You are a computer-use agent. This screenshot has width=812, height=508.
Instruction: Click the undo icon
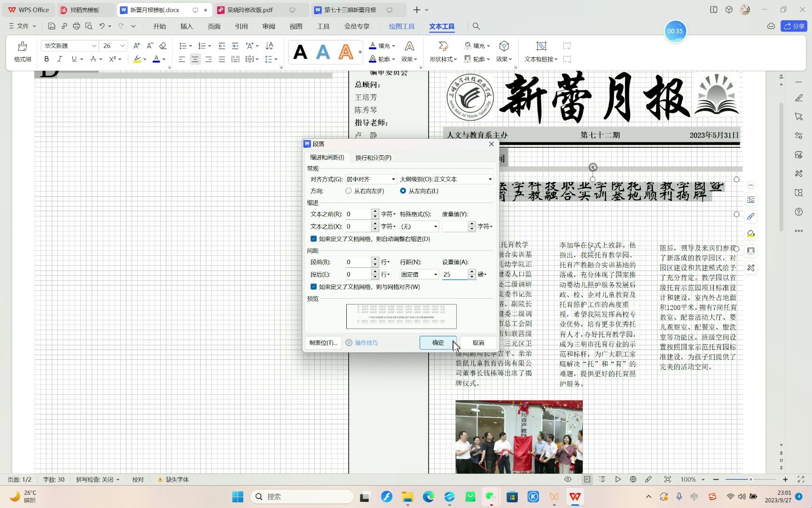(x=102, y=26)
